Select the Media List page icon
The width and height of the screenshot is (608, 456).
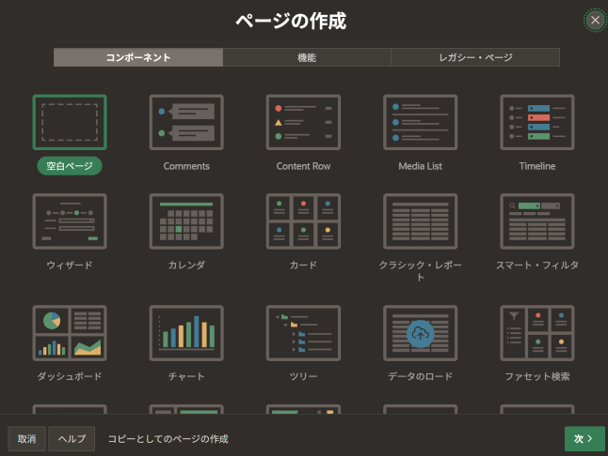(420, 122)
